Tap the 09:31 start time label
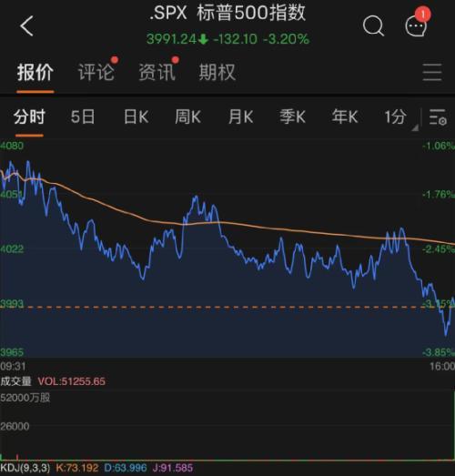The height and width of the screenshot is (476, 455). [13, 367]
